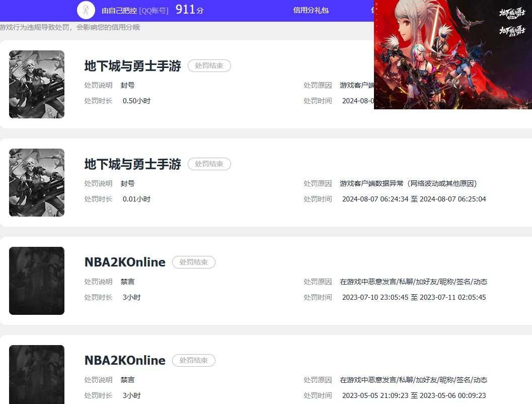The image size is (532, 404).
Task: Select 3小时 duration of 2023-07-10 record
Action: click(x=132, y=297)
